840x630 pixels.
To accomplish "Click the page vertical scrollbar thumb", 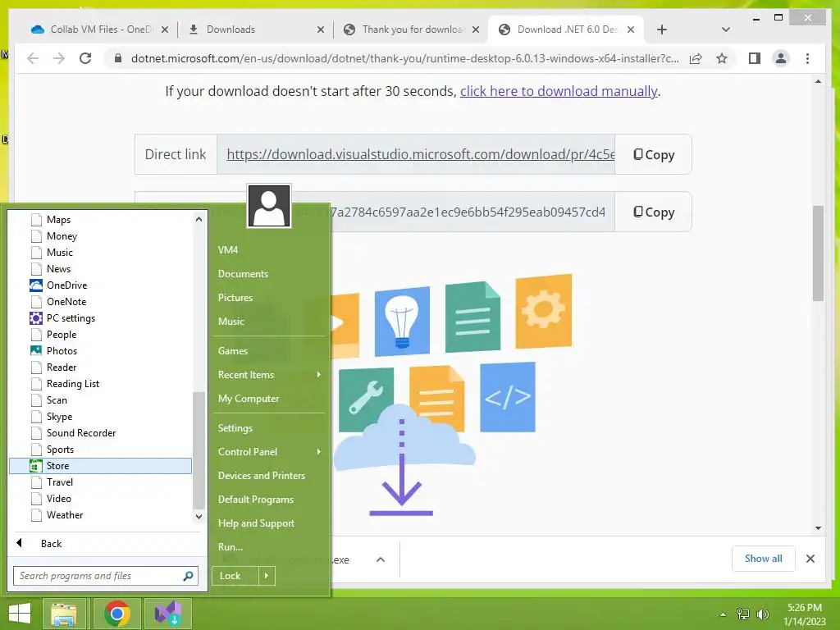I will pyautogui.click(x=818, y=253).
